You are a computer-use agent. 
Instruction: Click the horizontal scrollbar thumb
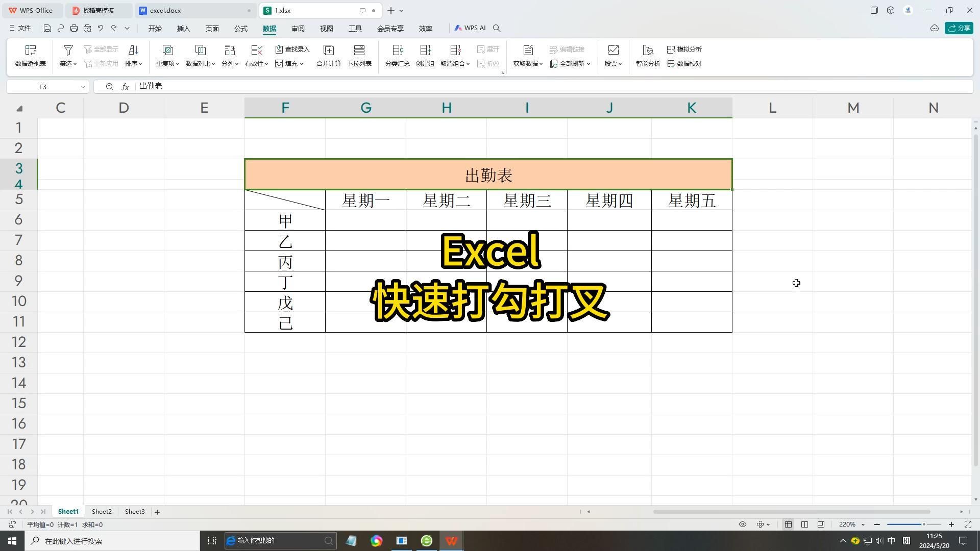coord(791,512)
